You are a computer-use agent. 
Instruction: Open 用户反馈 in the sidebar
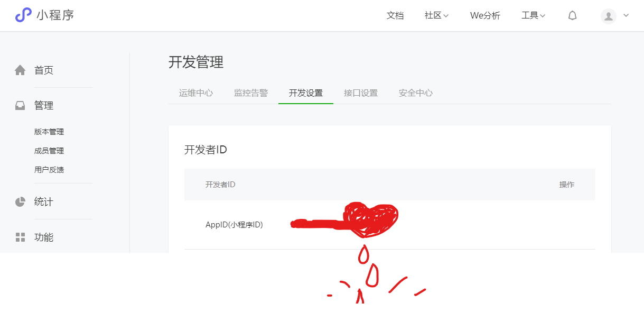(49, 170)
